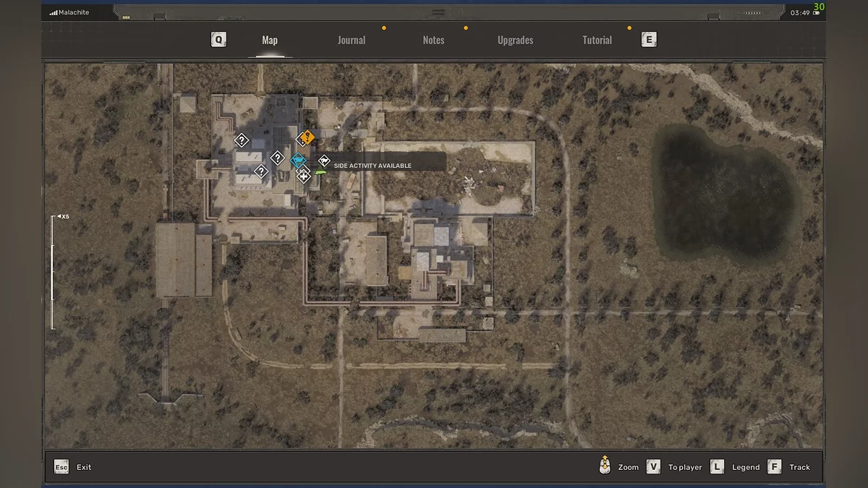This screenshot has width=868, height=488.
Task: Click the mouse wheel Zoom icon
Action: 605,466
